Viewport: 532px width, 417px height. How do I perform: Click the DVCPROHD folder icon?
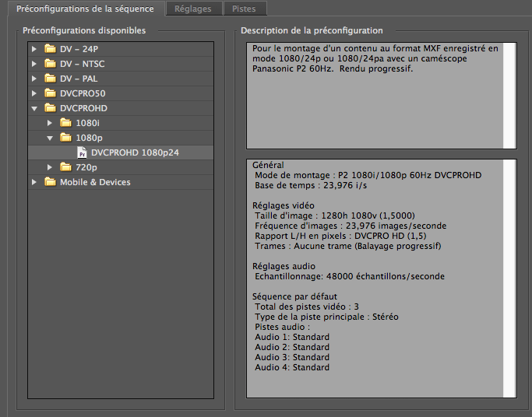[x=50, y=107]
